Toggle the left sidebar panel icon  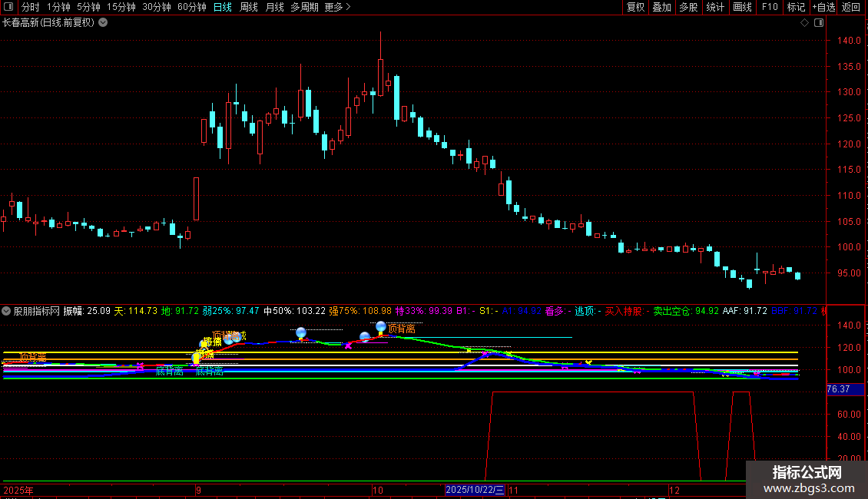pos(8,7)
